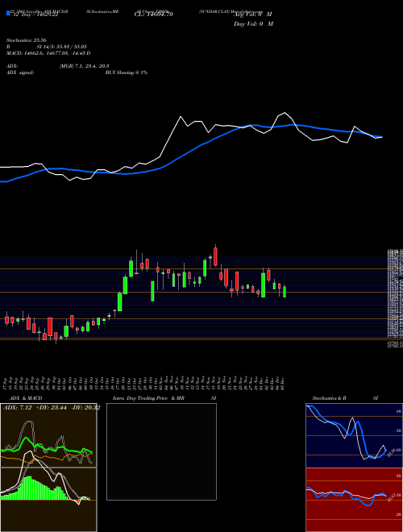Click the 'BUY Slowing @ 1%' signal text
Screen dimensions: 403x532
(x=127, y=73)
